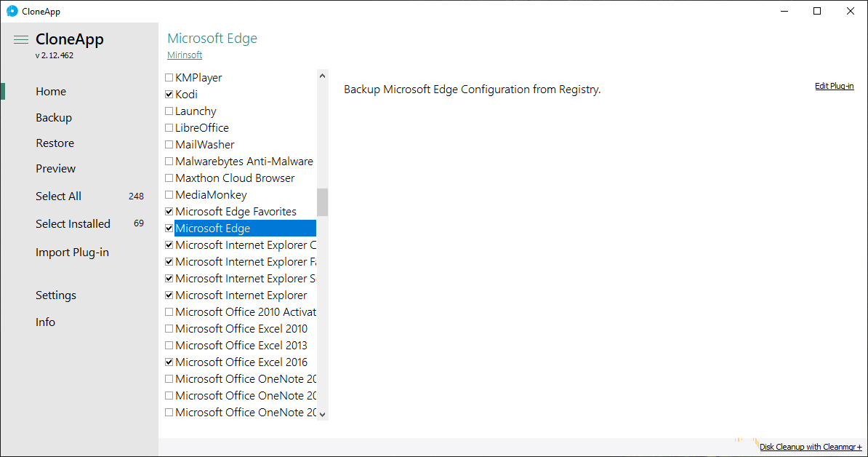Open the Preview section
Image resolution: width=868 pixels, height=457 pixels.
coord(55,168)
